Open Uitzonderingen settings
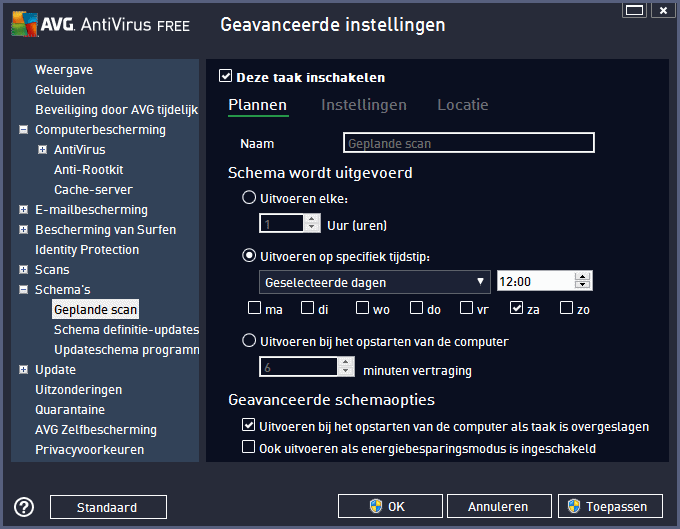The width and height of the screenshot is (680, 529). (x=78, y=390)
